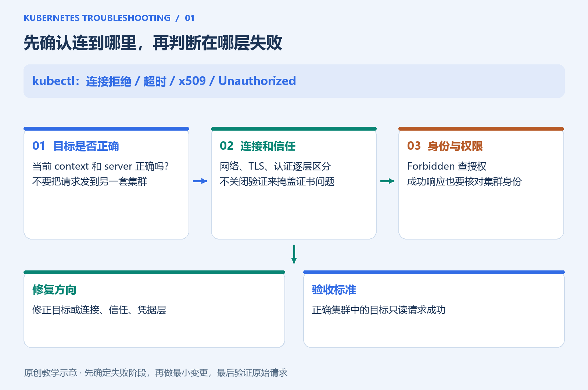Select the line '网络、TLS、认证逐层区分'

coord(275,166)
